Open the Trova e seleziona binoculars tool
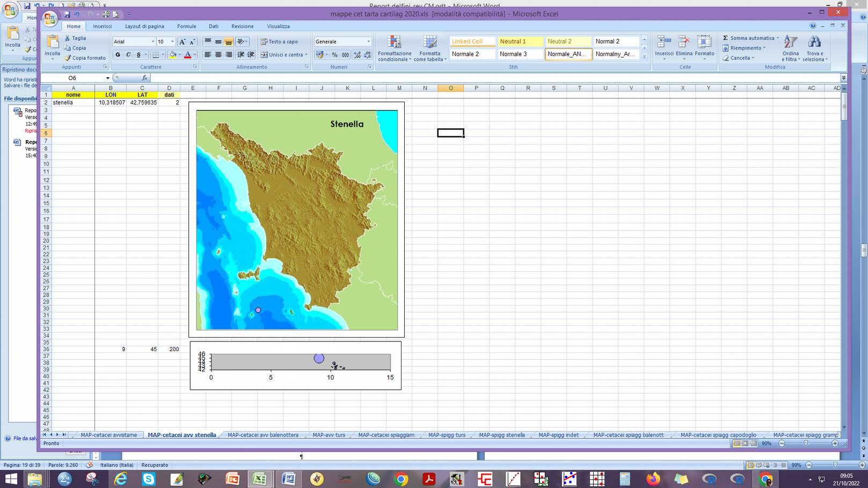This screenshot has height=488, width=868. (814, 48)
